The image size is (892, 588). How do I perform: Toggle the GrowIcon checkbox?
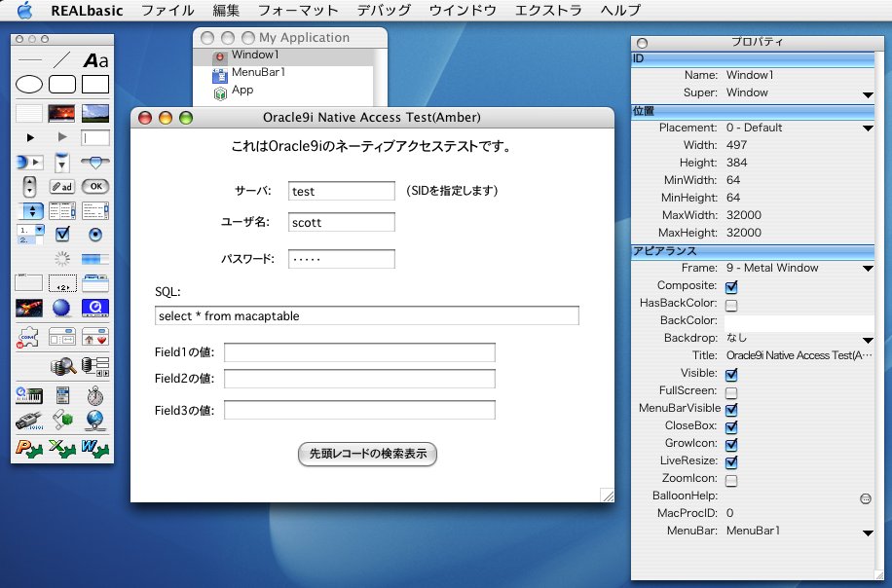[x=731, y=444]
